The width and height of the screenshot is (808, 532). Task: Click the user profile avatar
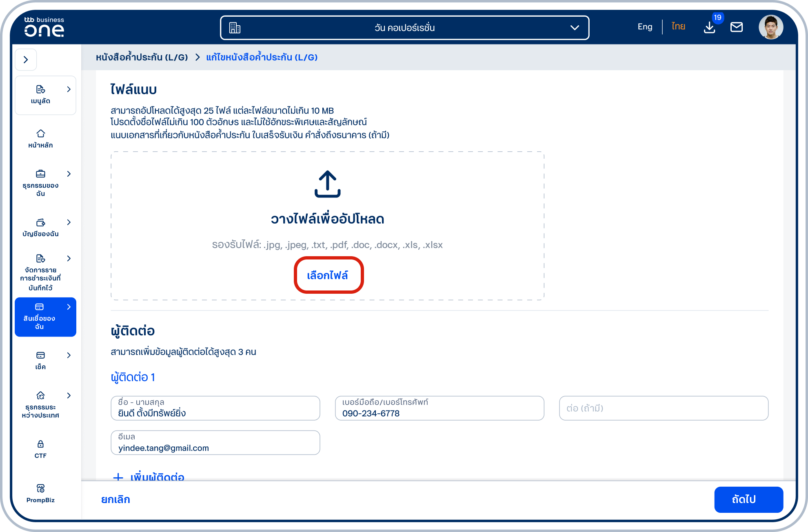[771, 27]
